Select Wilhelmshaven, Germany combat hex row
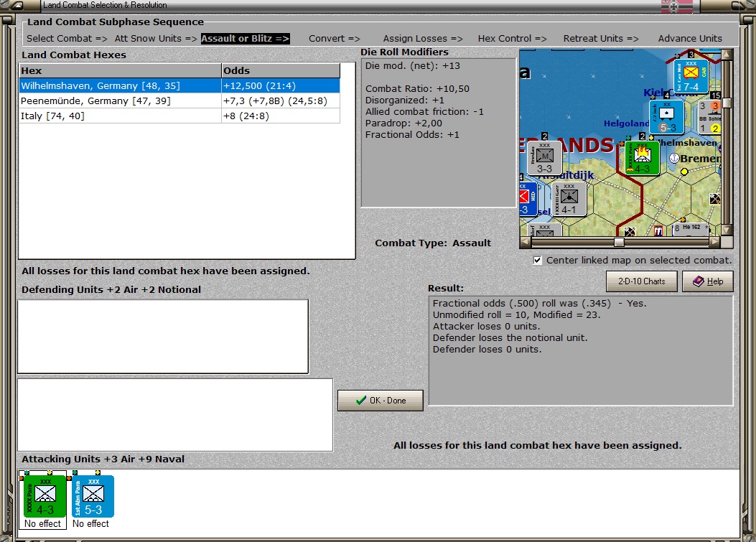 179,86
